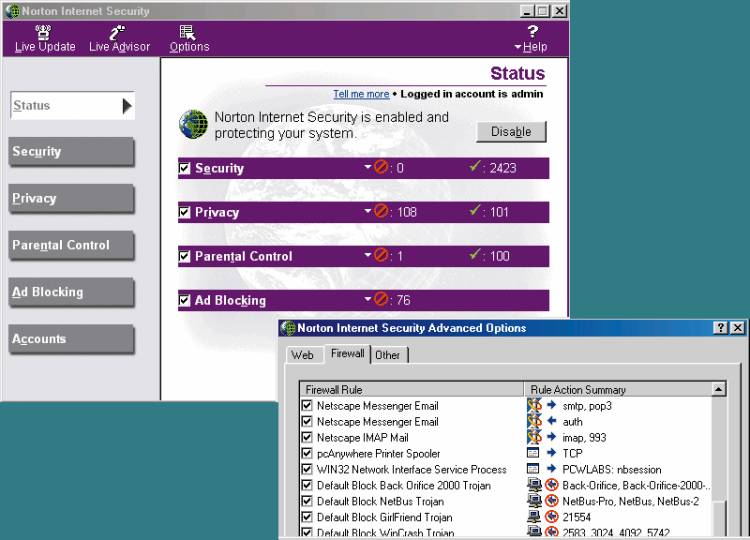
Task: Click the outbound arrow icon next to smtp, pop3
Action: pos(551,405)
